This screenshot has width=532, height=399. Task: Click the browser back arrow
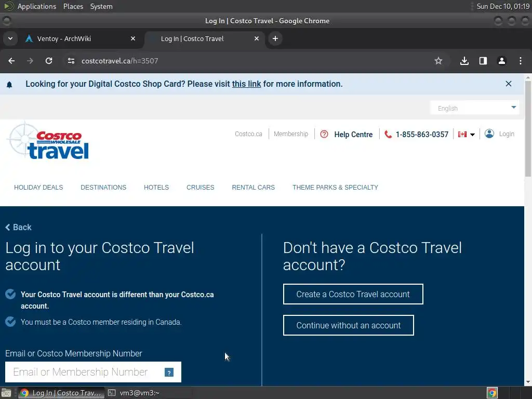[x=11, y=61]
